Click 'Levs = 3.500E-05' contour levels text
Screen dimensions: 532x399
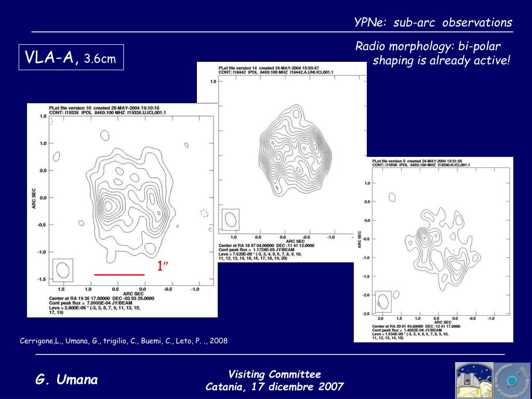click(x=95, y=310)
